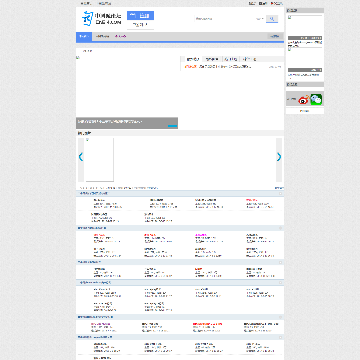This screenshot has width=360, height=360.
Task: Open the search type dropdown beside the search box
Action: click(x=260, y=19)
